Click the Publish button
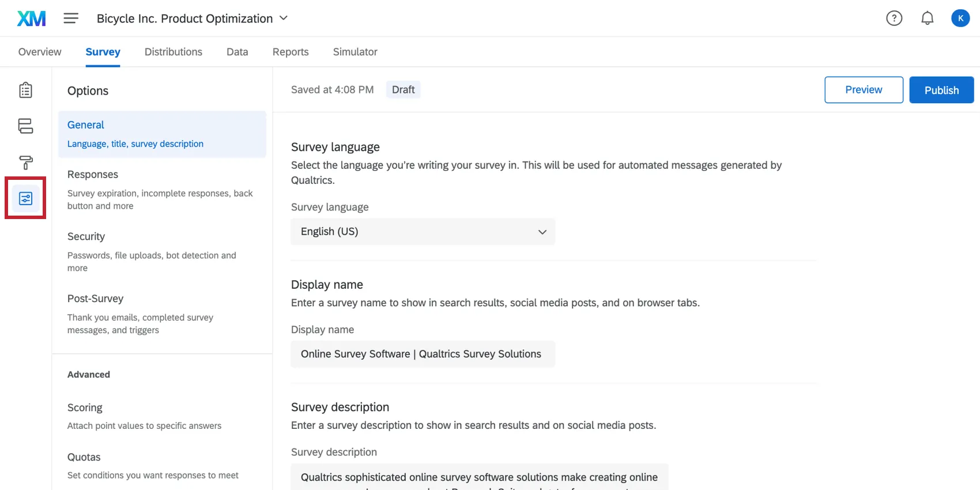This screenshot has height=490, width=980. click(941, 90)
